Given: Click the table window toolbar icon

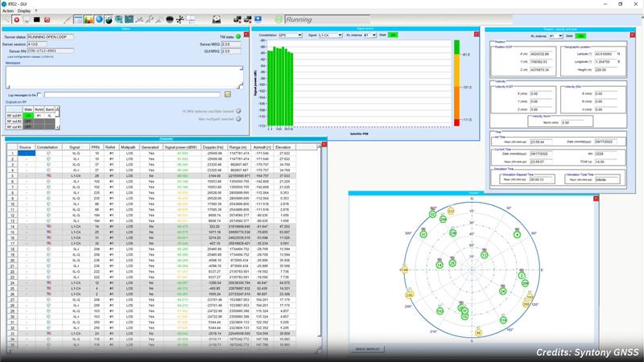Looking at the screenshot, I should 78,19.
